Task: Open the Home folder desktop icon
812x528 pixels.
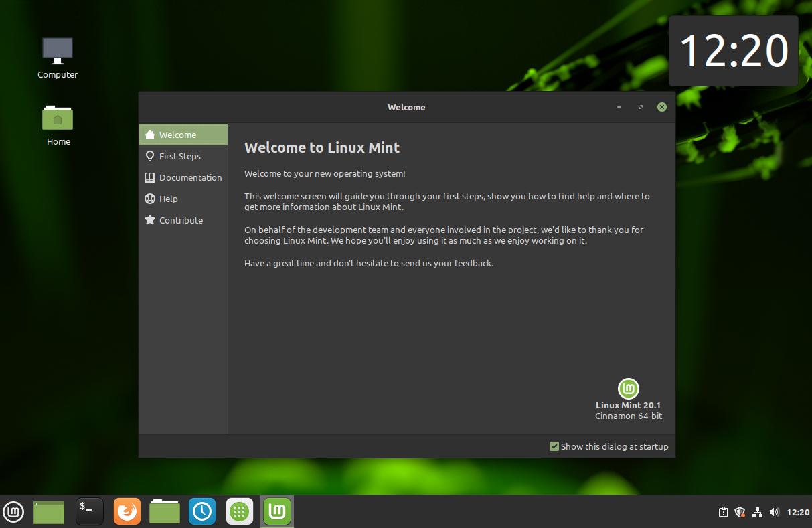Action: (x=58, y=126)
